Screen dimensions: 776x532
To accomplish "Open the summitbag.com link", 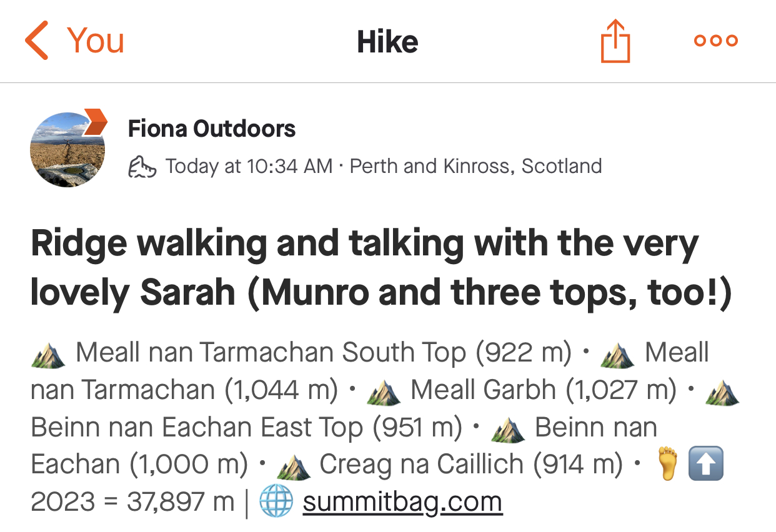I will [x=402, y=502].
